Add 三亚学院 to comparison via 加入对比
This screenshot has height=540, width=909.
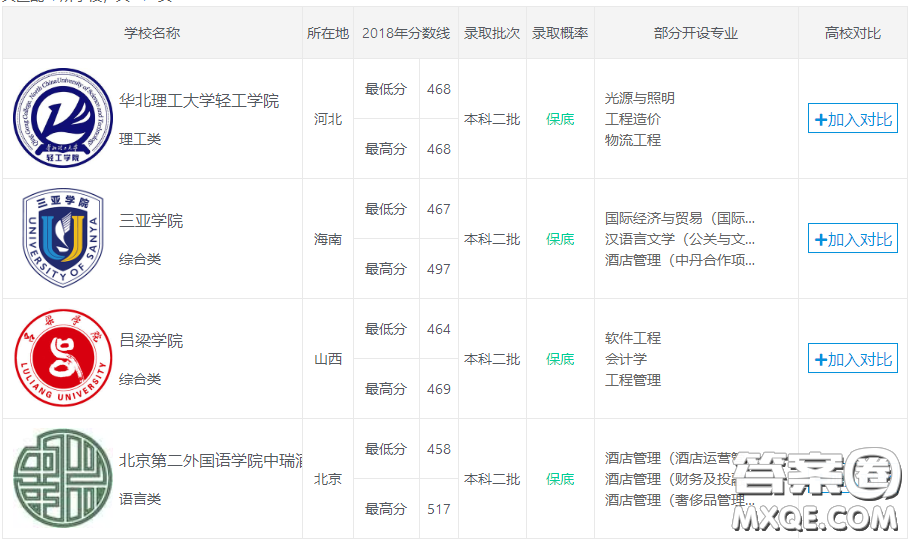853,239
